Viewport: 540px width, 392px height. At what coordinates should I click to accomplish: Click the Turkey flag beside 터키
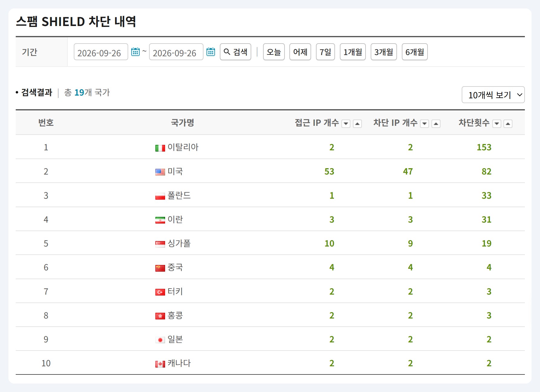pos(160,292)
